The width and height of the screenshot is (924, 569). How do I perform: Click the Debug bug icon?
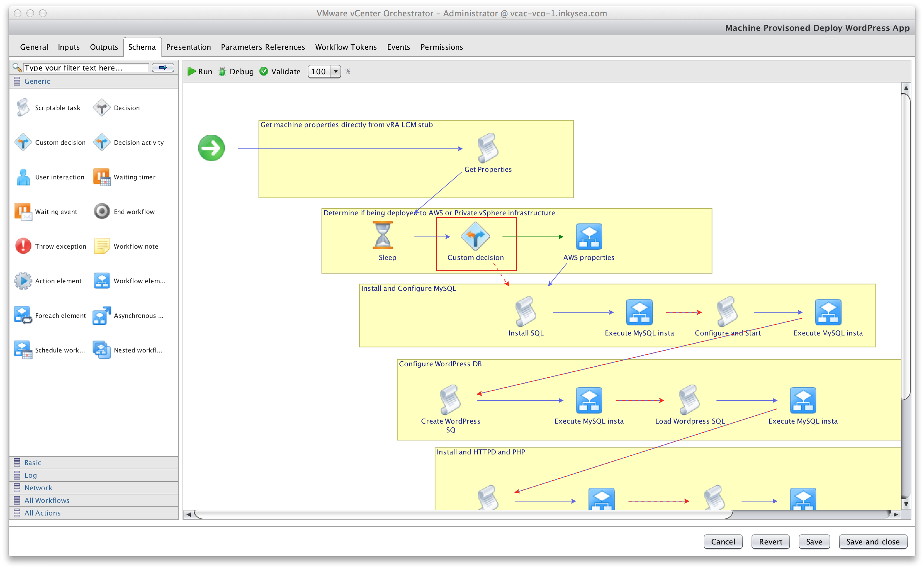[x=223, y=71]
